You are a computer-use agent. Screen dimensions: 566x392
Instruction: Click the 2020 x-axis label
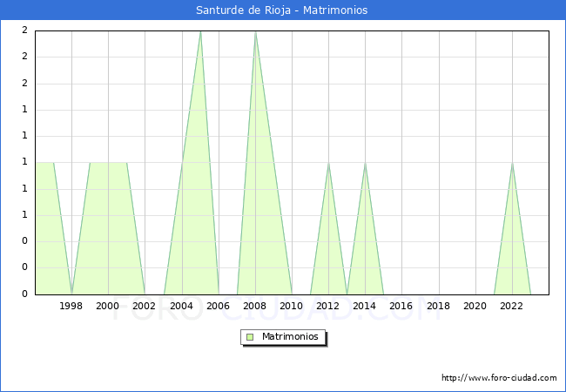475,306
